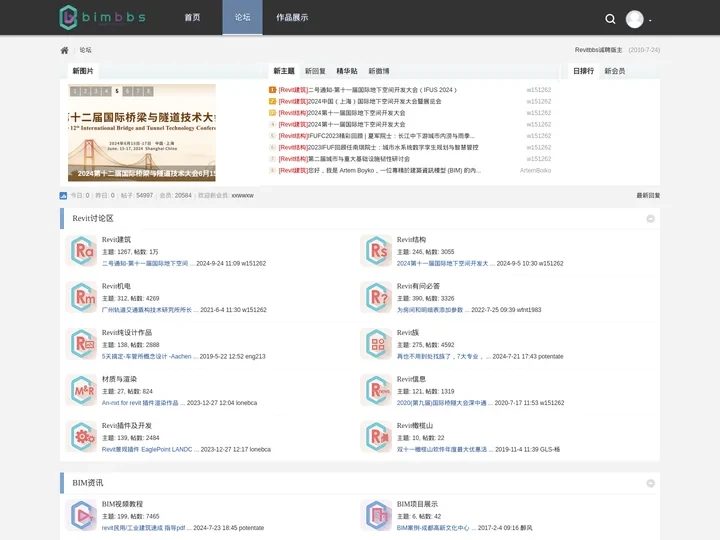
Task: Open the Revit族 forum icon
Action: tap(377, 343)
